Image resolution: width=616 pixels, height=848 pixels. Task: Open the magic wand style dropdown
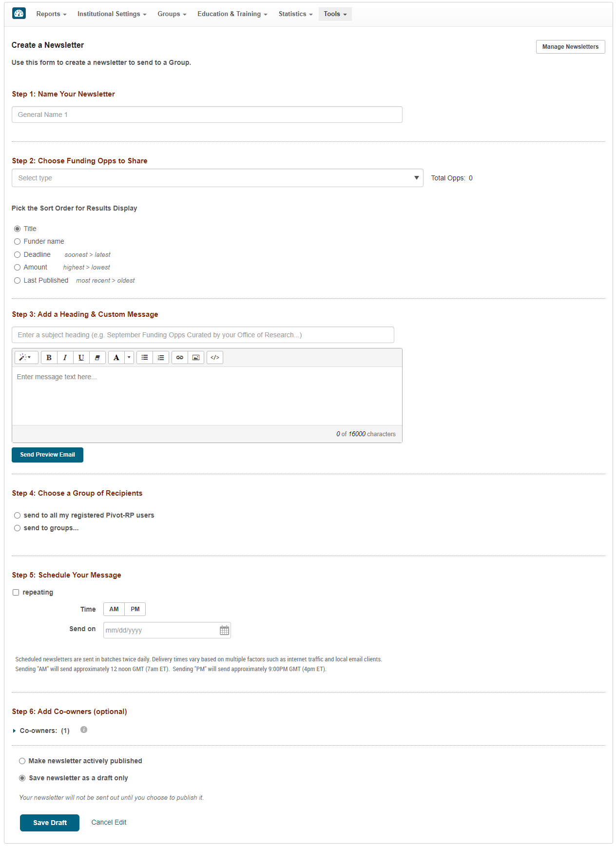(25, 358)
